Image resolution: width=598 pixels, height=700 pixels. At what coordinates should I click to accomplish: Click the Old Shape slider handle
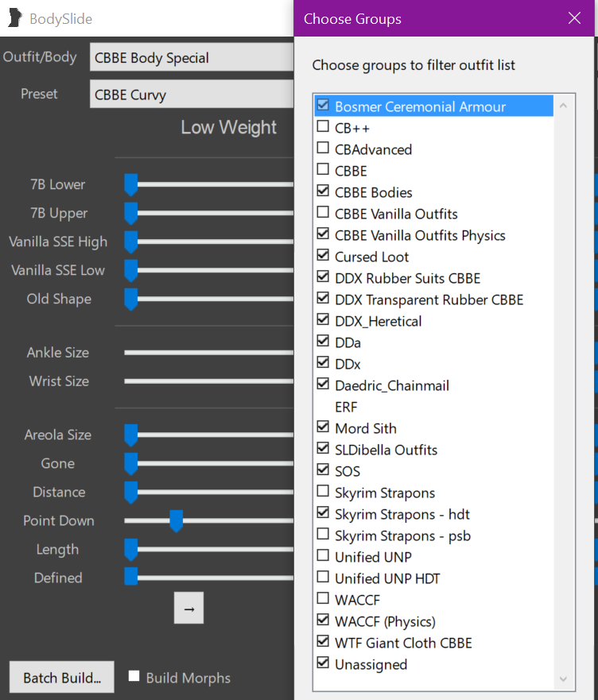(x=131, y=299)
